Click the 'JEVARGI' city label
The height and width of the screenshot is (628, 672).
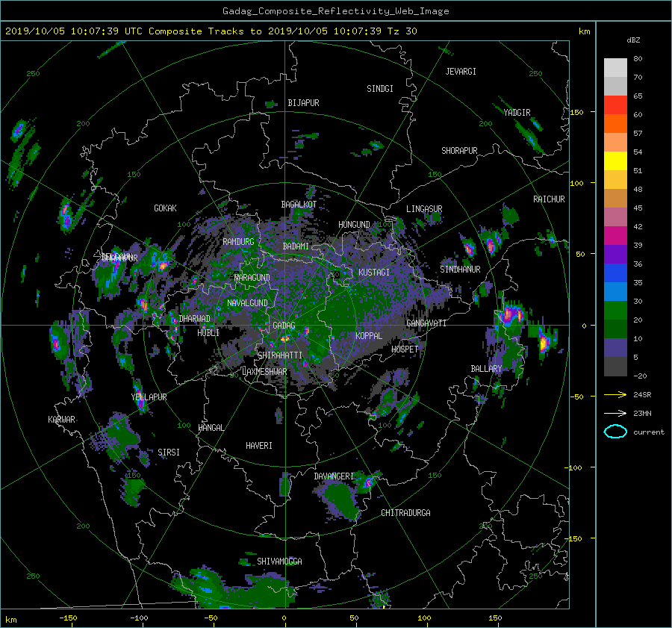[x=461, y=72]
